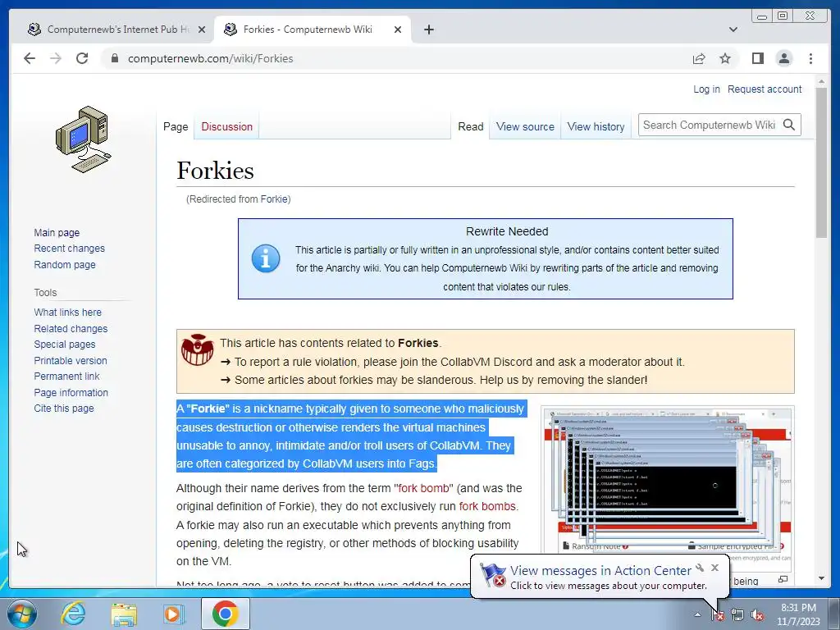The height and width of the screenshot is (630, 840).
Task: Click the Computernewb Wiki computer logo
Action: (x=84, y=139)
